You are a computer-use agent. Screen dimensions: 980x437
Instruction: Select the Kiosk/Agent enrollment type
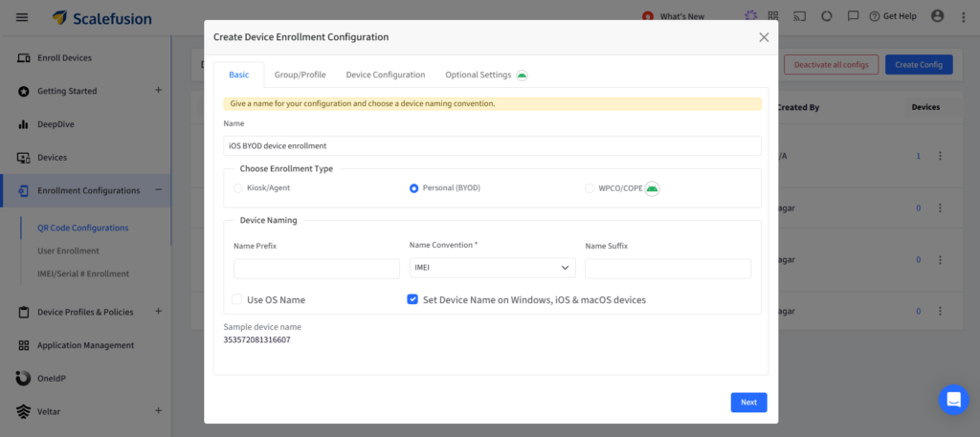(x=238, y=188)
